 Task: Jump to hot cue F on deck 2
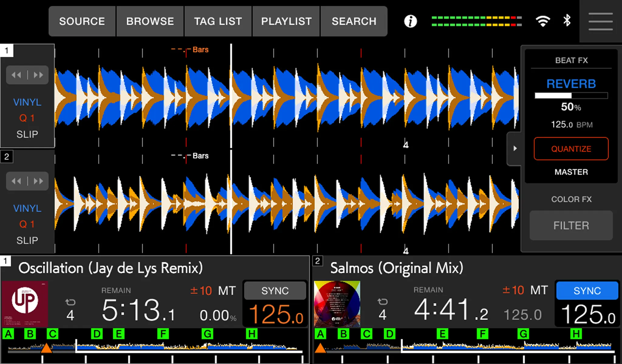(x=482, y=334)
